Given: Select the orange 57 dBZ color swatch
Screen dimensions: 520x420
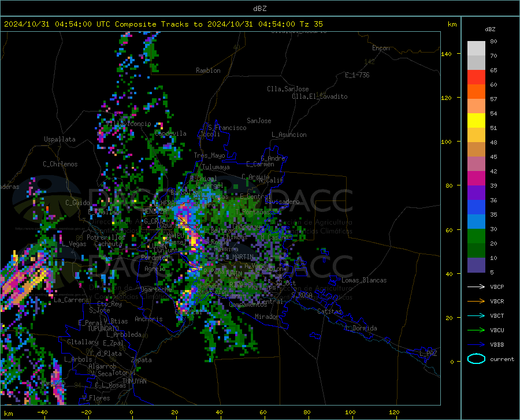Looking at the screenshot, I should click(476, 92).
